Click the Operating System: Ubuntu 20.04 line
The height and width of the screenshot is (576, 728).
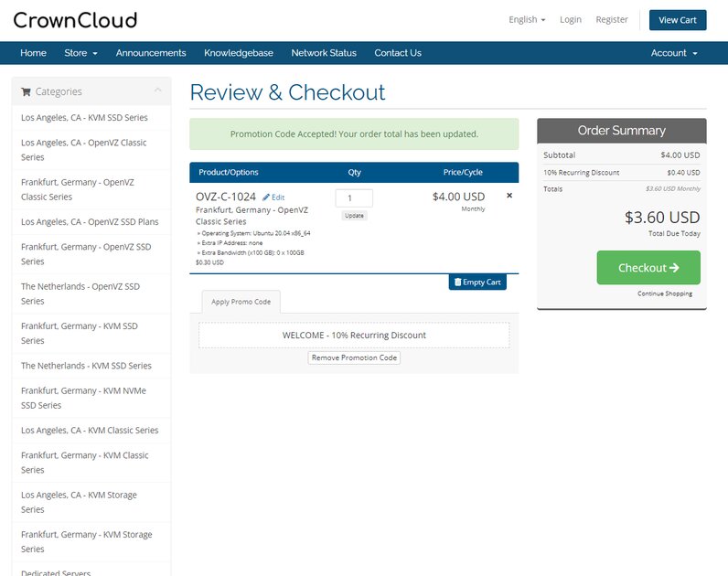(x=253, y=233)
